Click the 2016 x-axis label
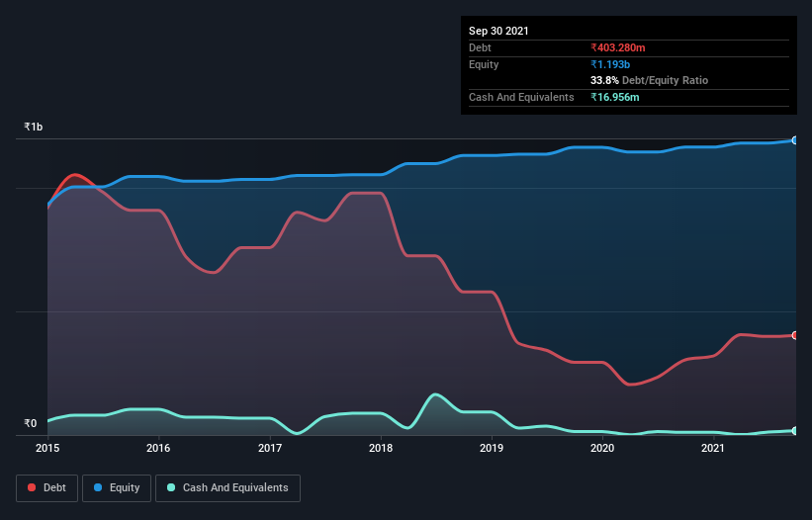The image size is (812, 520). tap(158, 448)
